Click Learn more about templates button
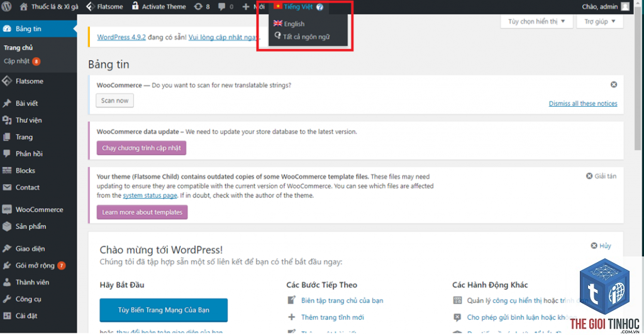The image size is (644, 335). point(142,212)
